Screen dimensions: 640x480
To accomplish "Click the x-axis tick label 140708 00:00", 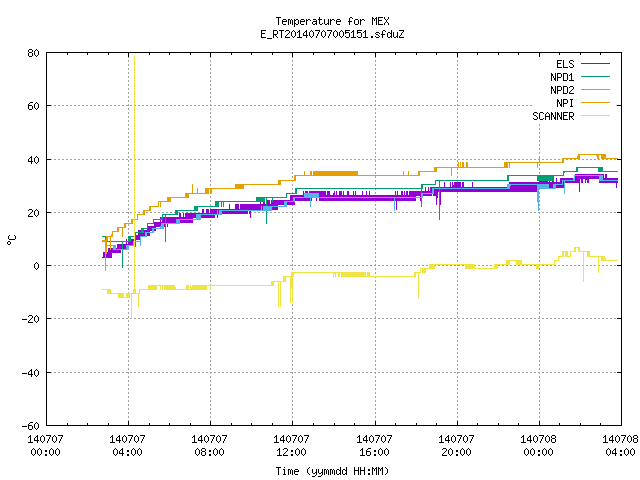I will click(538, 446).
